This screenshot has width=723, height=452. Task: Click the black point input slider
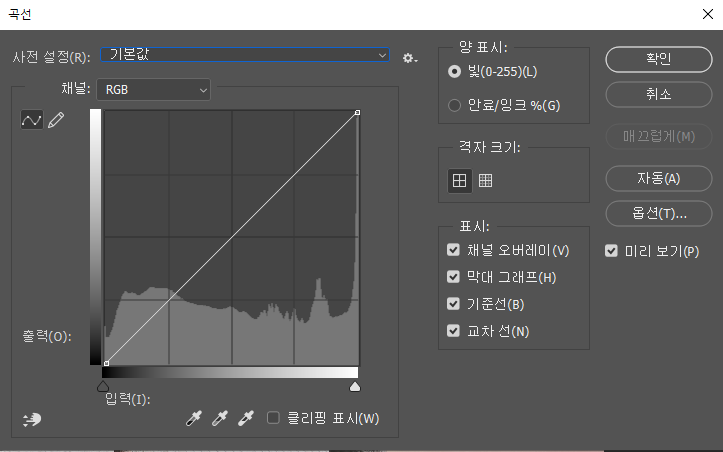pyautogui.click(x=103, y=386)
